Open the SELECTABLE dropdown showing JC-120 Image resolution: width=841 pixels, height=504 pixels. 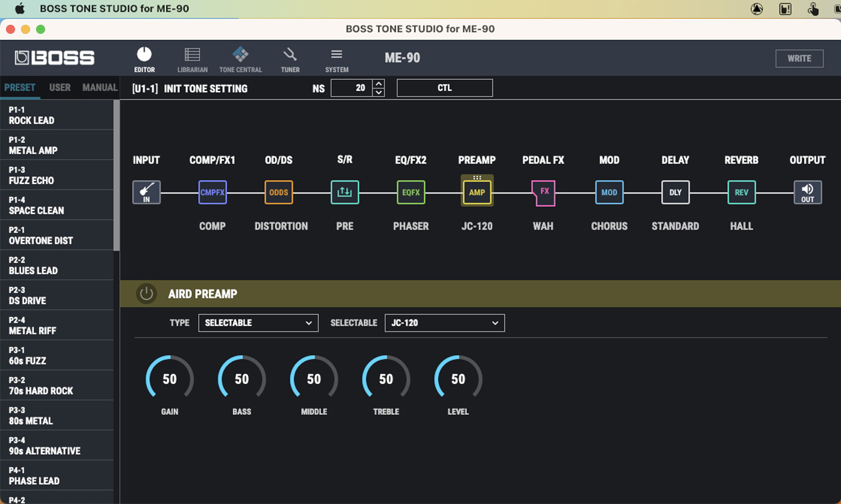(445, 323)
